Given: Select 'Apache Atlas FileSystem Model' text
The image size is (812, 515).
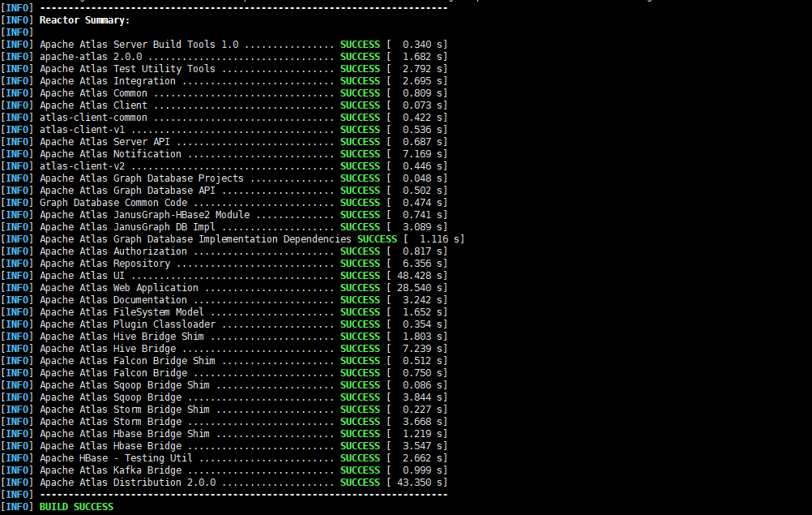Looking at the screenshot, I should [122, 312].
